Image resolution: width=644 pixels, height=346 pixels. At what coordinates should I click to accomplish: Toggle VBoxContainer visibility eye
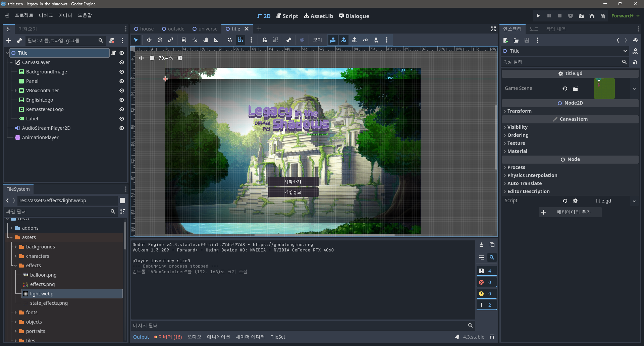(122, 91)
